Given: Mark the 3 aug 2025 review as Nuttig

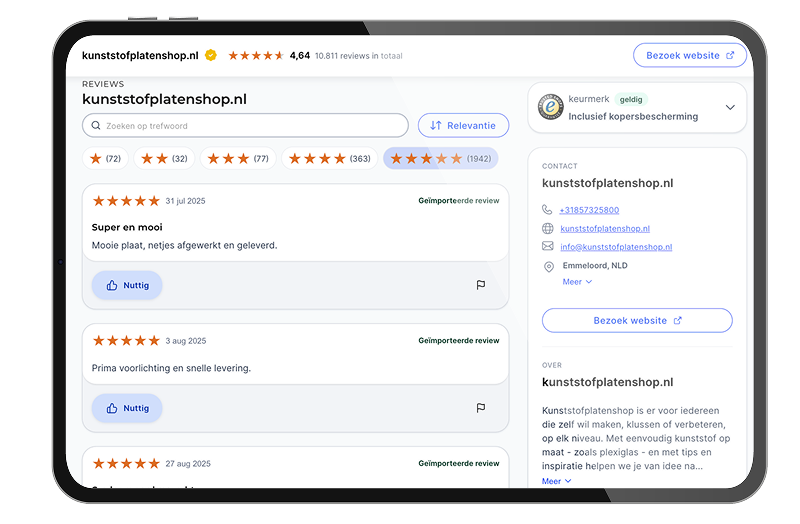Looking at the screenshot, I should pos(127,408).
